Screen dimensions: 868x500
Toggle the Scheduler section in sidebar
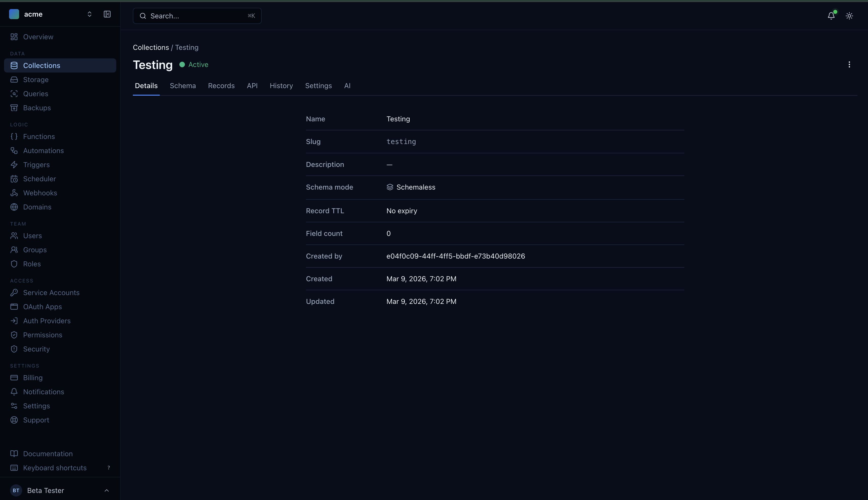[40, 178]
